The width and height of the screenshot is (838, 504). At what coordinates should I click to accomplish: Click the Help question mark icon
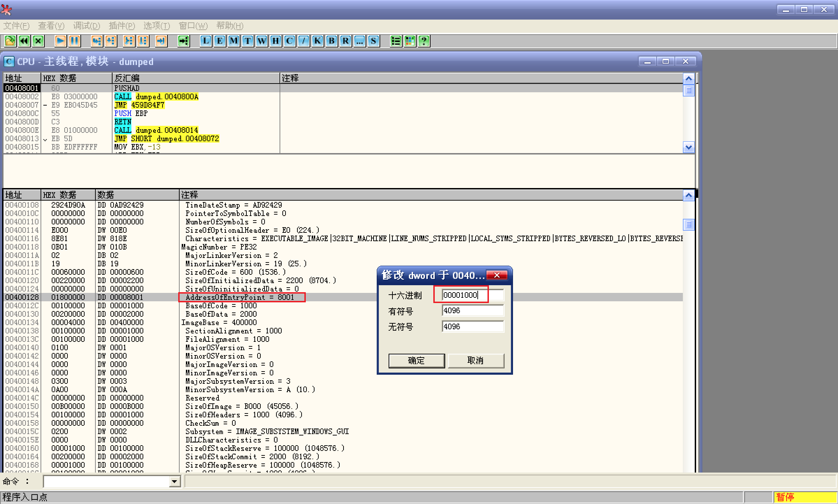(424, 41)
